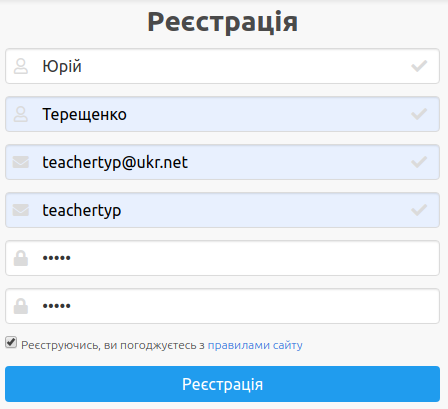448x409 pixels.
Task: Click the Реєстрація page heading
Action: tap(222, 22)
